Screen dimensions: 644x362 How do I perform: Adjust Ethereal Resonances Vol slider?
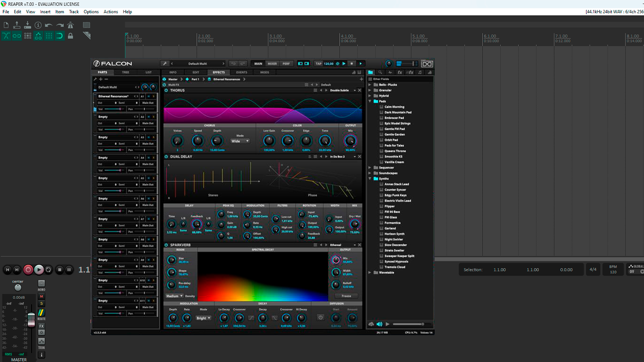115,109
